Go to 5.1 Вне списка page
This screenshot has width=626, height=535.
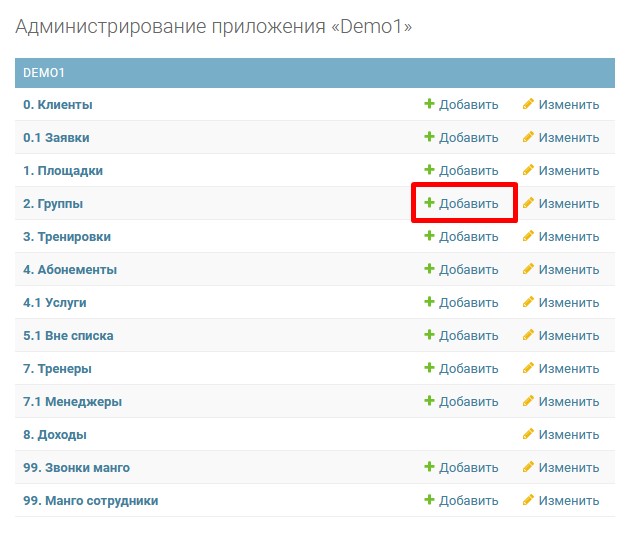(68, 335)
